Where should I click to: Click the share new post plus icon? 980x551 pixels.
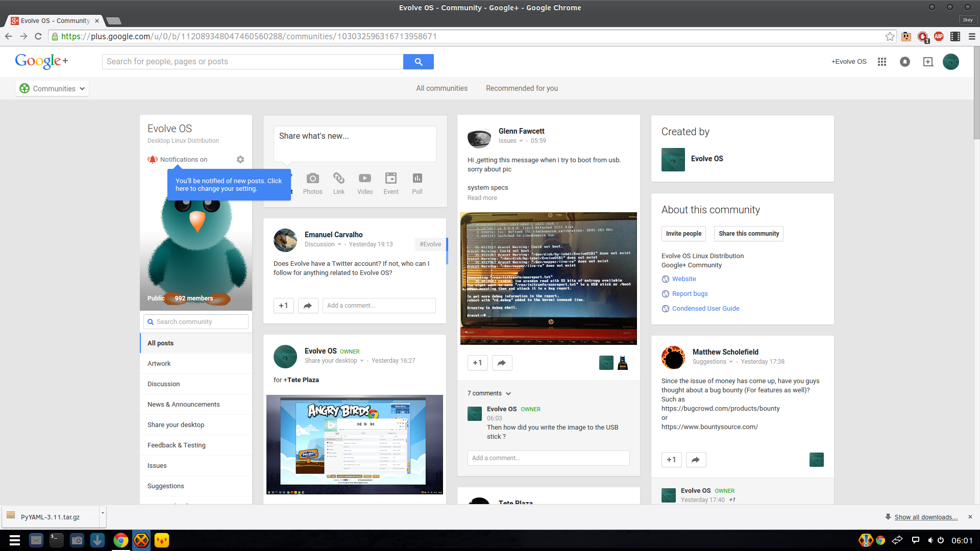click(x=928, y=62)
